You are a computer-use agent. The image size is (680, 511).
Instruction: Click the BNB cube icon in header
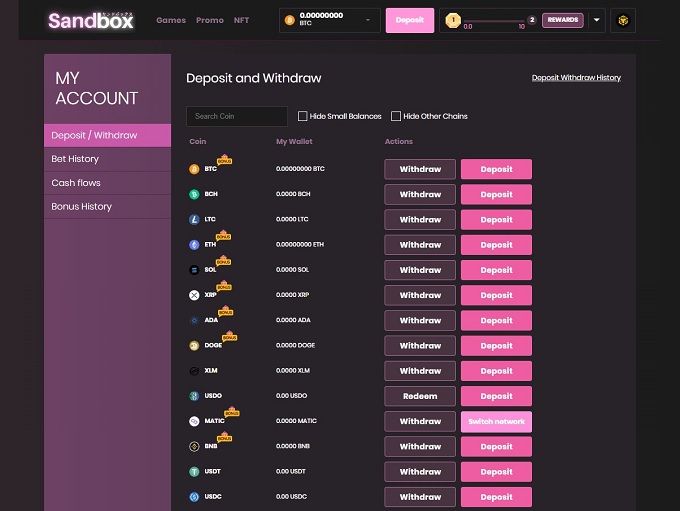pyautogui.click(x=622, y=20)
